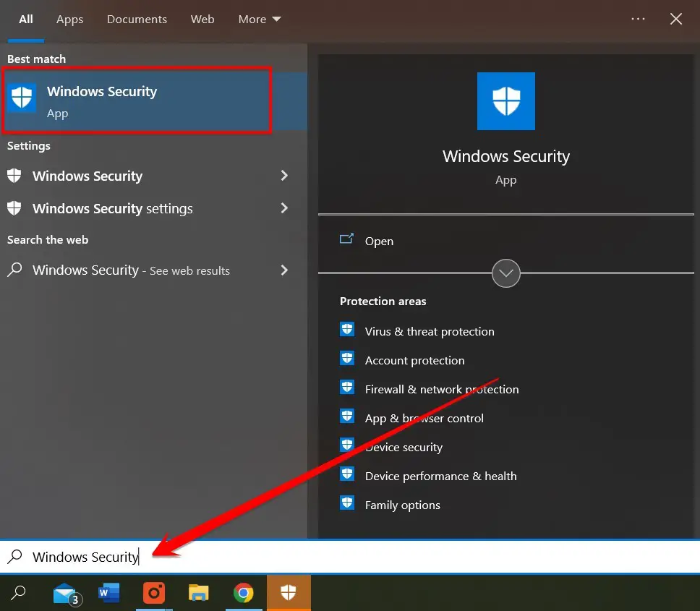This screenshot has height=611, width=700.
Task: Click the large Windows Security app tile
Action: pos(505,101)
